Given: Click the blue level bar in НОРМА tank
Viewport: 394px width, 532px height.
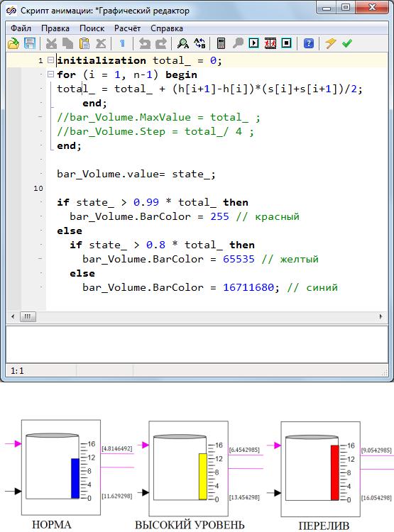Looking at the screenshot, I should 75,478.
